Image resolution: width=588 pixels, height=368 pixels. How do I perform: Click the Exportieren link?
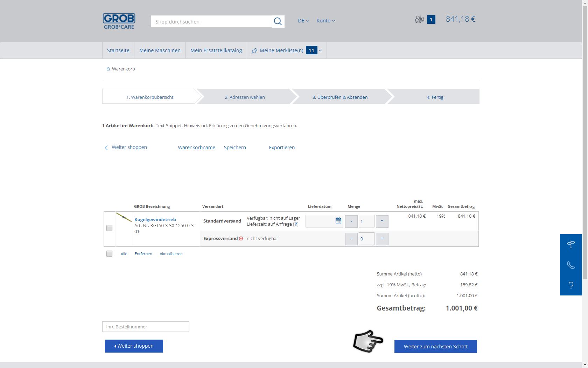tap(282, 148)
